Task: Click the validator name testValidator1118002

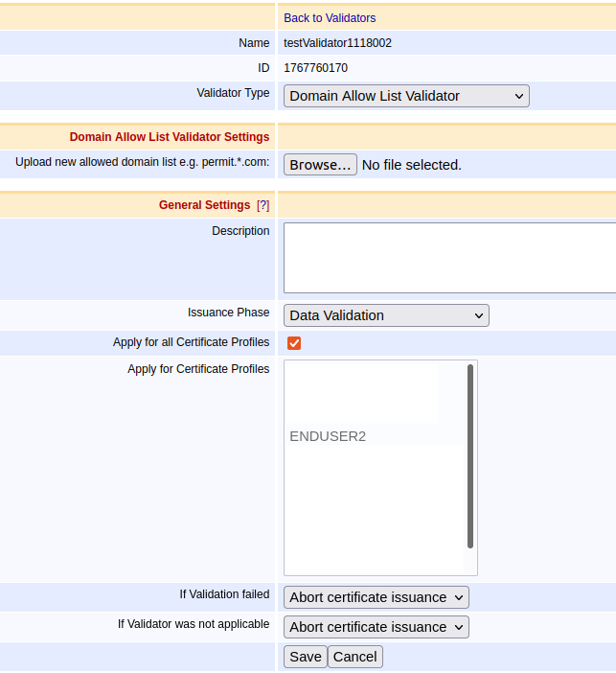Action: tap(337, 43)
